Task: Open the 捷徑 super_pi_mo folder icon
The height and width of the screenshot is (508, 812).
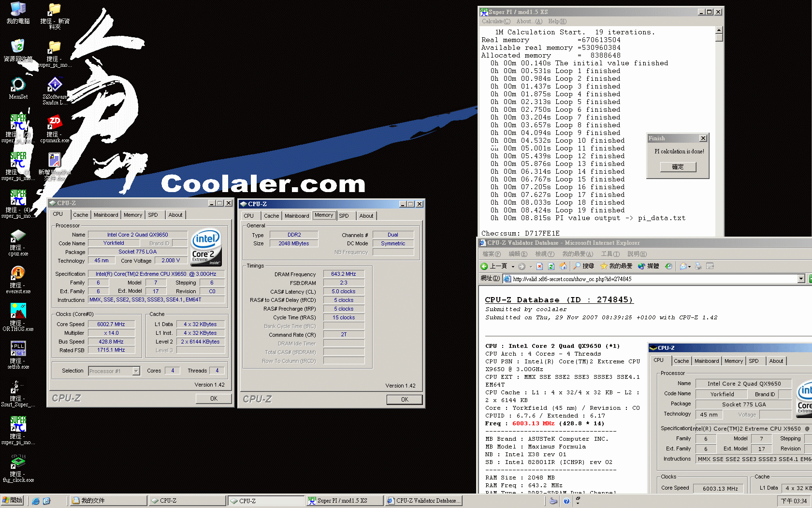Action: point(55,53)
